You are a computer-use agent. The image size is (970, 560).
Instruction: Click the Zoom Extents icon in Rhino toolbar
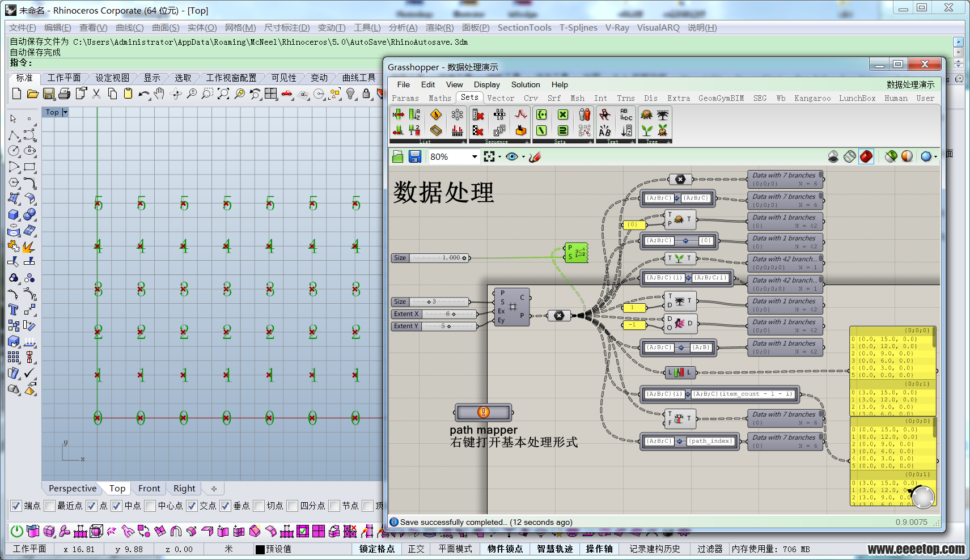coord(223,94)
